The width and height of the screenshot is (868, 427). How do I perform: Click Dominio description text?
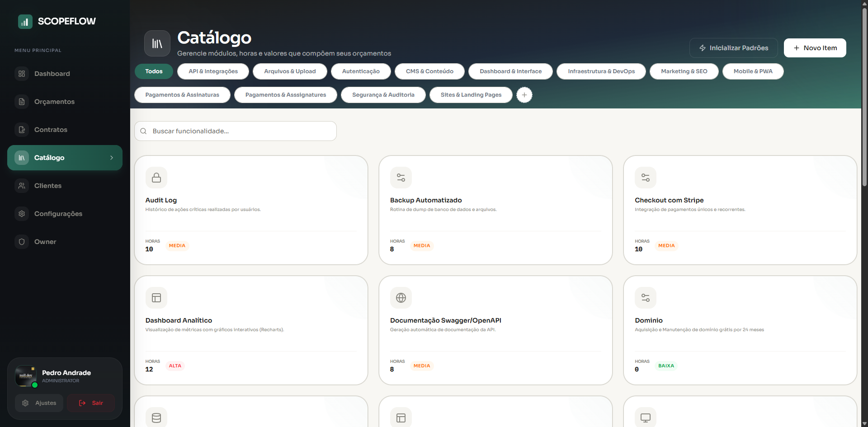pyautogui.click(x=699, y=330)
